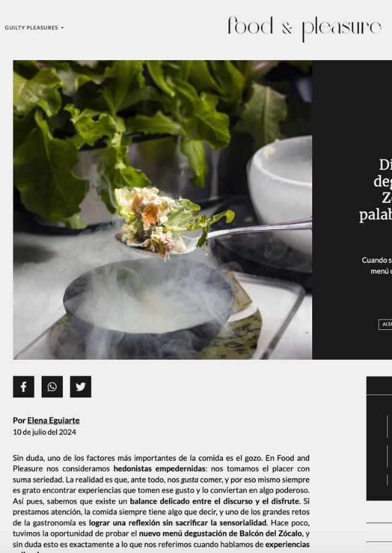This screenshot has height=553, width=392.
Task: Click the publication date 10 de julio del 2024
Action: (44, 432)
